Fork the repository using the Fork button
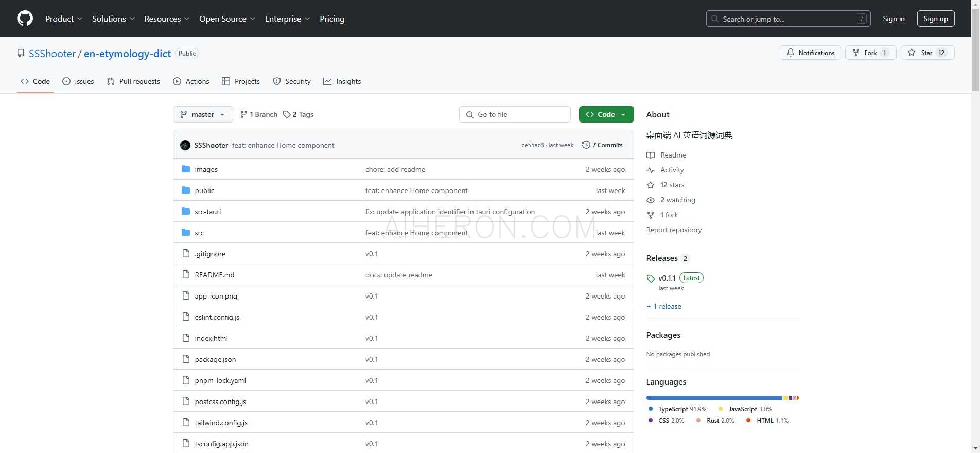The width and height of the screenshot is (980, 453). click(x=871, y=53)
